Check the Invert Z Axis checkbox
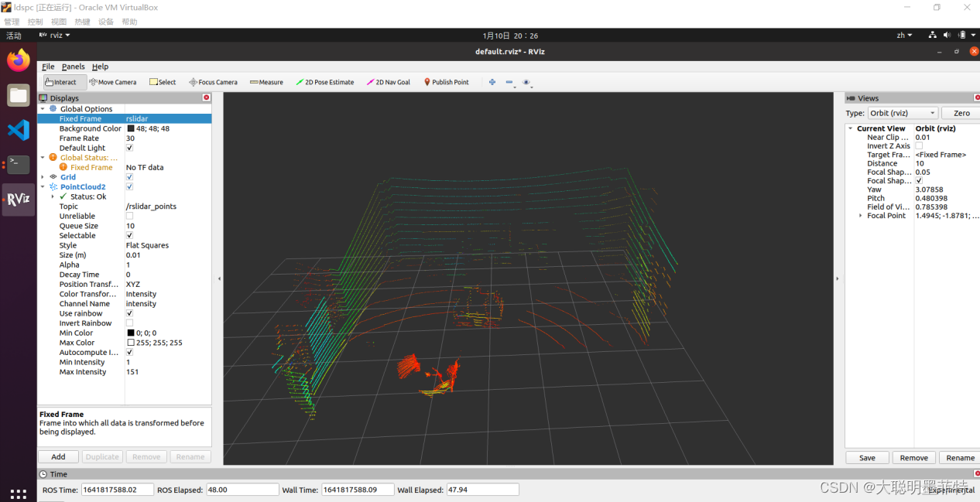Screen dimensions: 980x502 click(x=919, y=145)
